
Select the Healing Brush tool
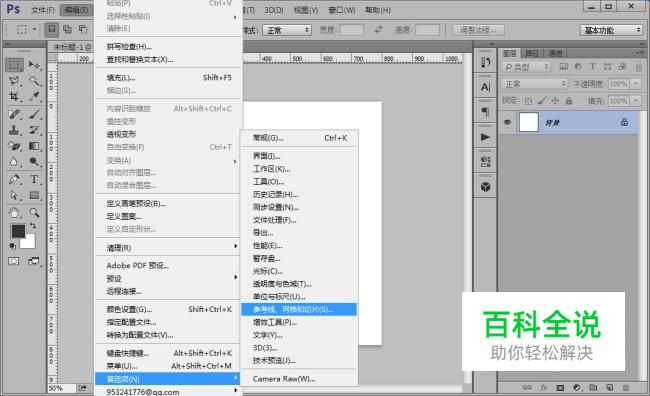click(14, 114)
